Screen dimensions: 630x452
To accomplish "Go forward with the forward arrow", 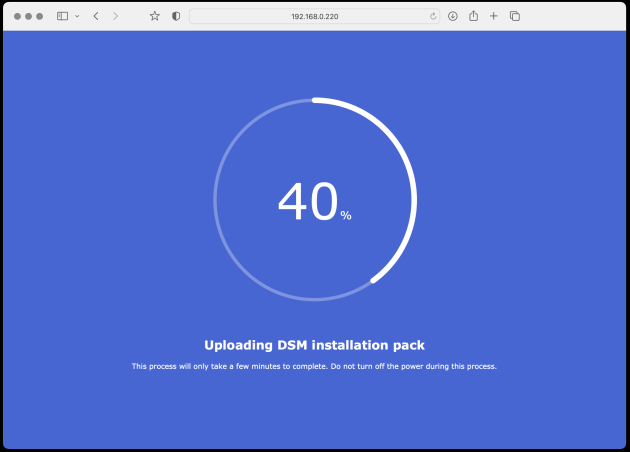I will click(x=116, y=16).
